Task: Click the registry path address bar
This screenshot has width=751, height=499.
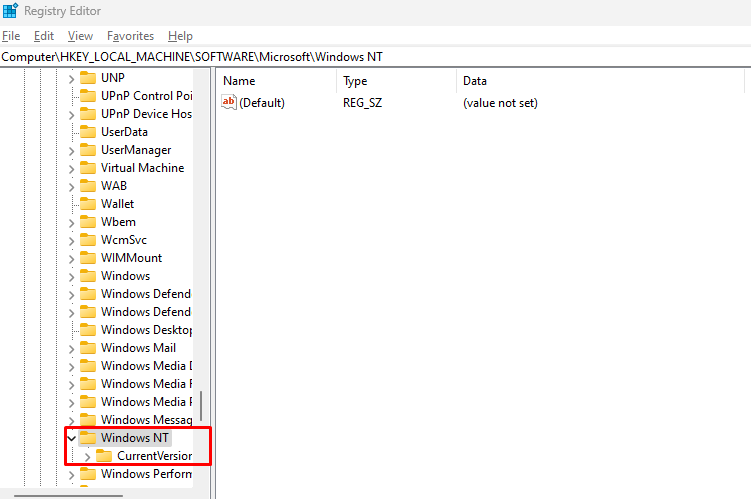Action: pyautogui.click(x=376, y=57)
